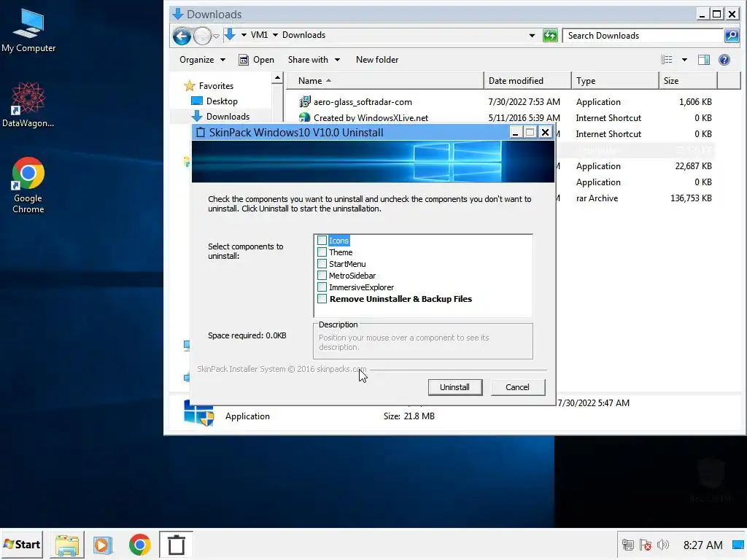This screenshot has width=747, height=560.
Task: Refresh the Downloads folder
Action: [x=550, y=36]
